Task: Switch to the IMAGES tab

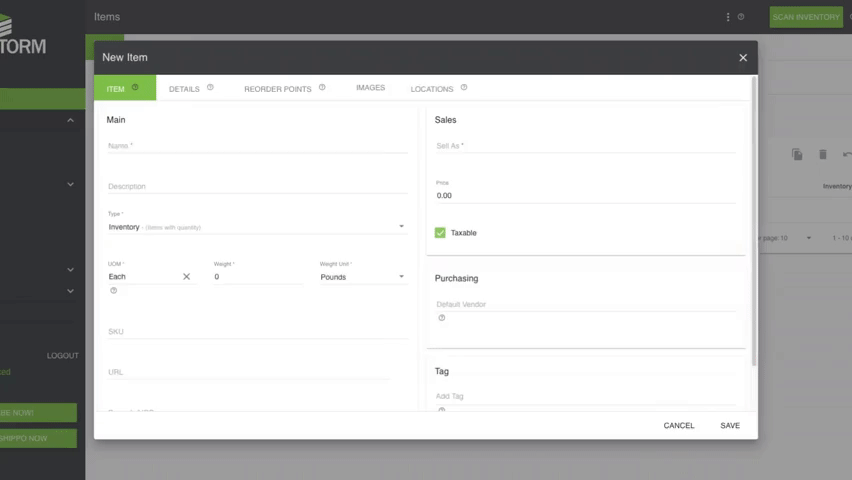Action: [x=371, y=88]
